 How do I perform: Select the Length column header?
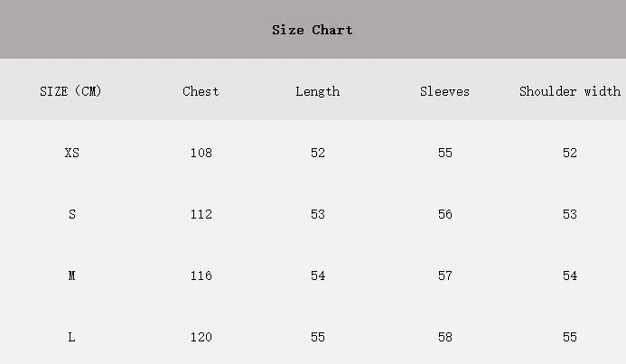[x=318, y=92]
